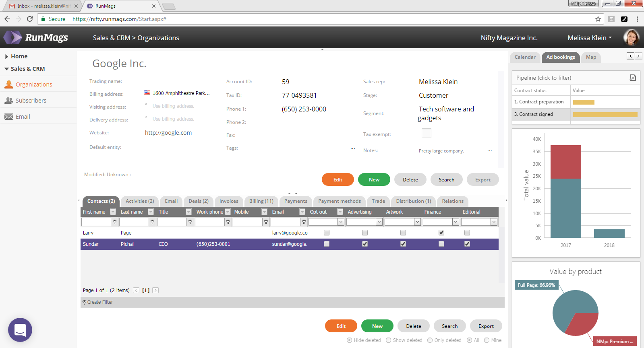This screenshot has height=348, width=644.
Task: Click the lower contacts Export button
Action: pos(486,326)
